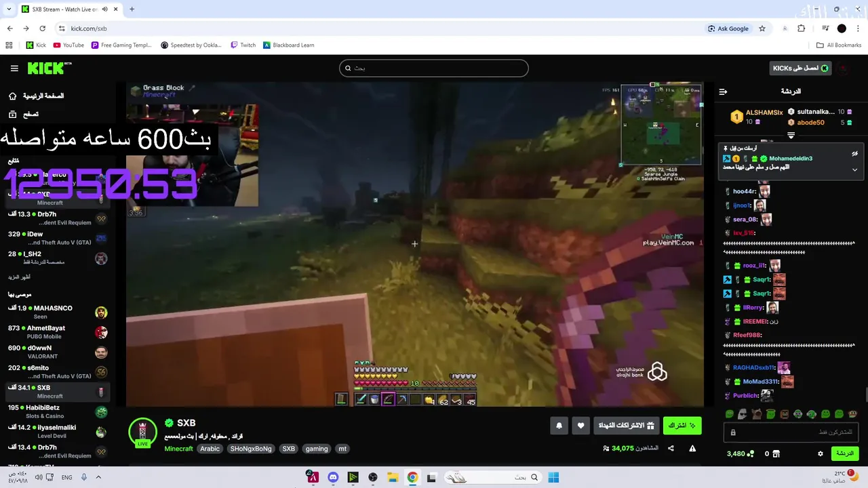Image resolution: width=868 pixels, height=488 pixels.
Task: Select the mt tag
Action: coord(342,449)
